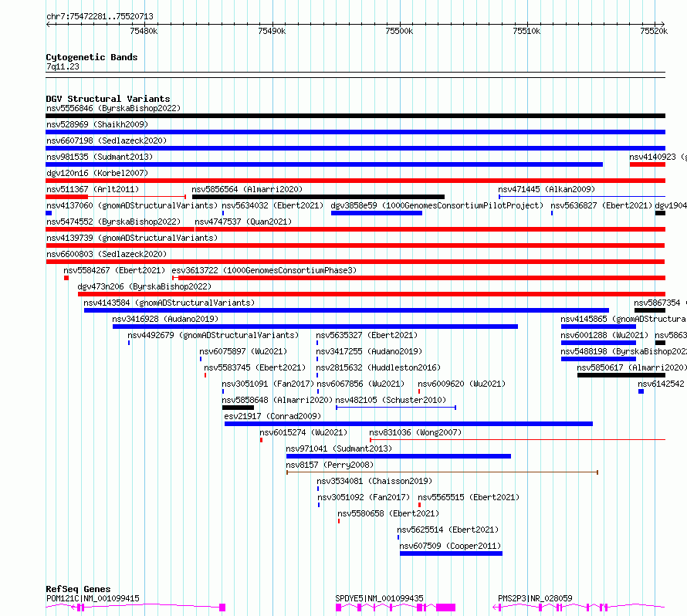Viewport: 687px width, 616px height.
Task: Click nsv6001288 (Wu2021) label
Action: point(604,335)
